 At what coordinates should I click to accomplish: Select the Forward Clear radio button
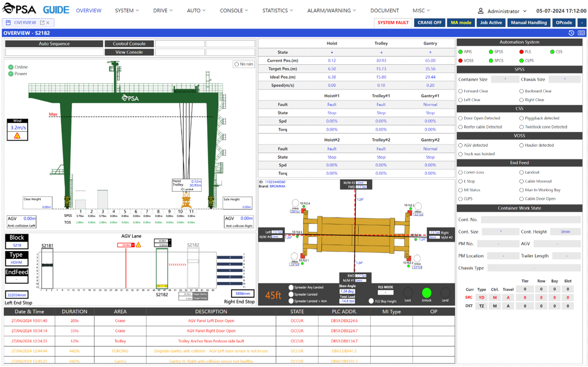(x=460, y=91)
